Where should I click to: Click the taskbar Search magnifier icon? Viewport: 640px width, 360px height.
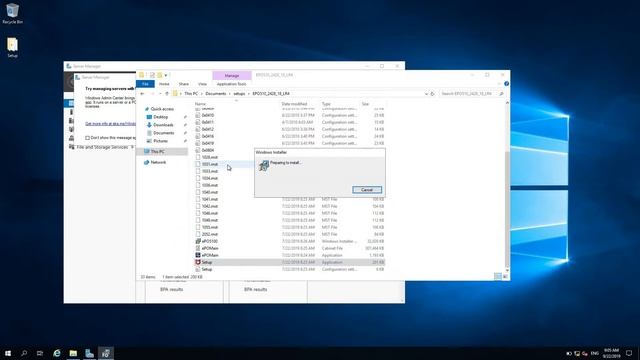click(24, 353)
